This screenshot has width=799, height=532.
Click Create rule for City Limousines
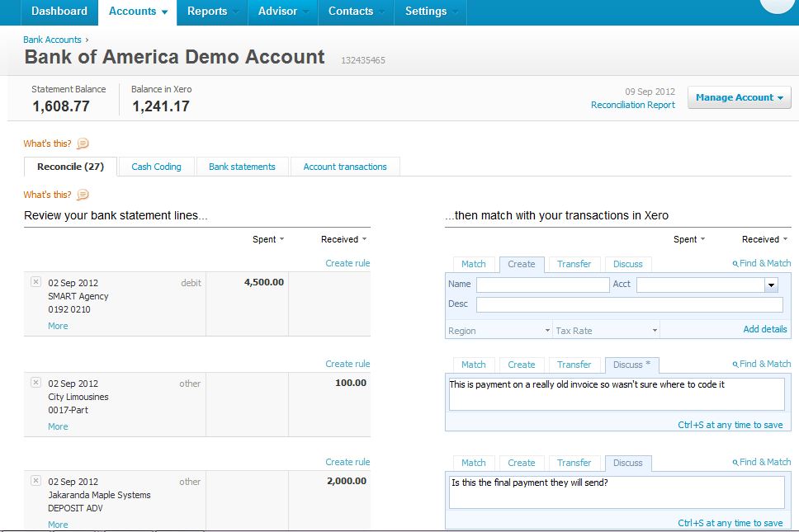tap(347, 364)
